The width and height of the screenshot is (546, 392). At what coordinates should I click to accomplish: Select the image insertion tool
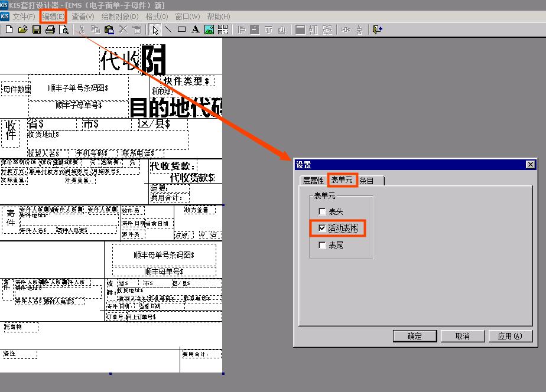pyautogui.click(x=209, y=30)
